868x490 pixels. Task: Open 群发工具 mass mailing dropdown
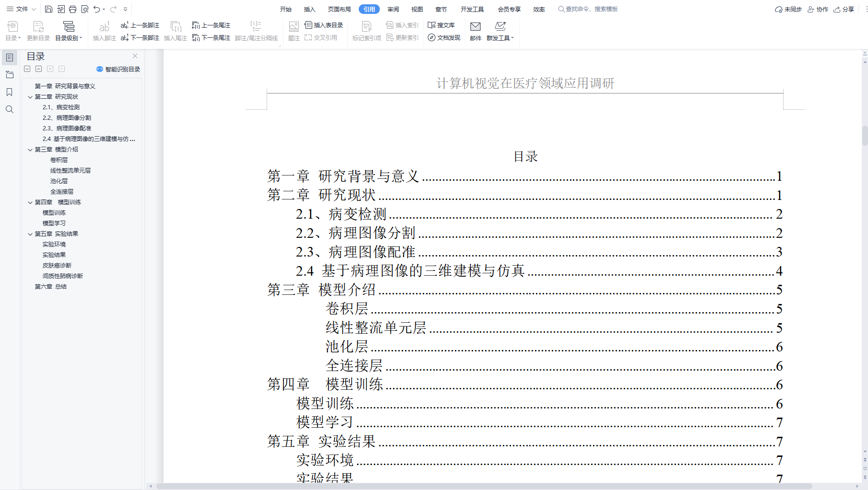500,31
